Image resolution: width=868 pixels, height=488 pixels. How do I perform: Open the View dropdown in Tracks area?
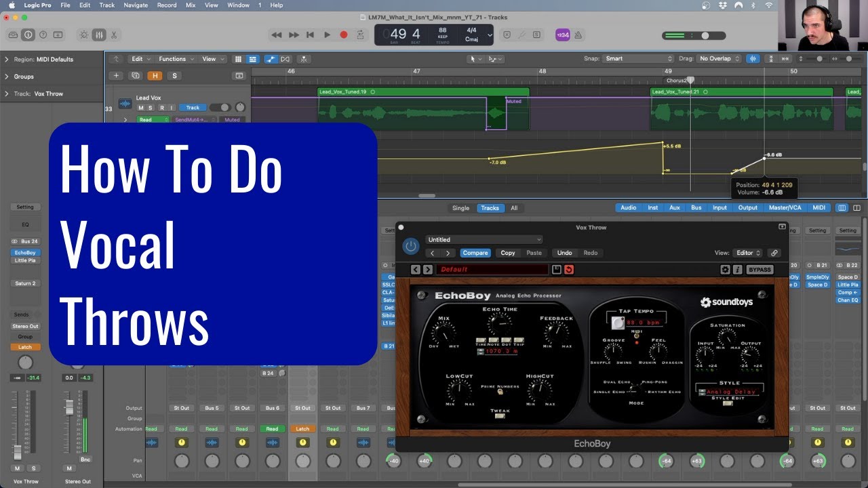coord(213,59)
